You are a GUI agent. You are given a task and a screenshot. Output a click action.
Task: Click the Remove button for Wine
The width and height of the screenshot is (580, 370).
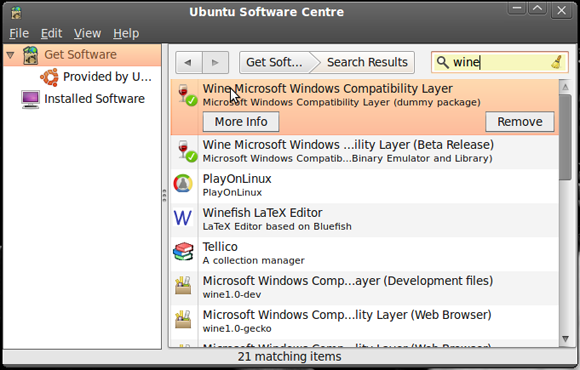[x=520, y=122]
